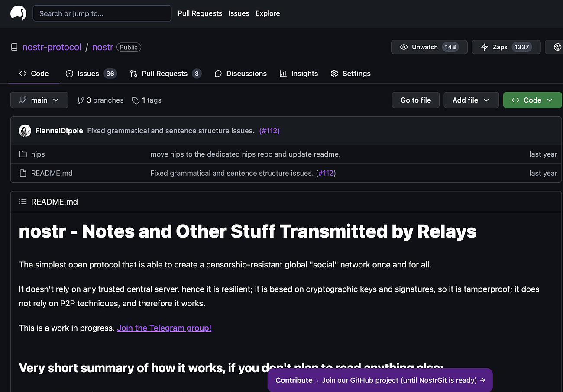The height and width of the screenshot is (392, 563).
Task: Click the Unwatch button
Action: (429, 47)
